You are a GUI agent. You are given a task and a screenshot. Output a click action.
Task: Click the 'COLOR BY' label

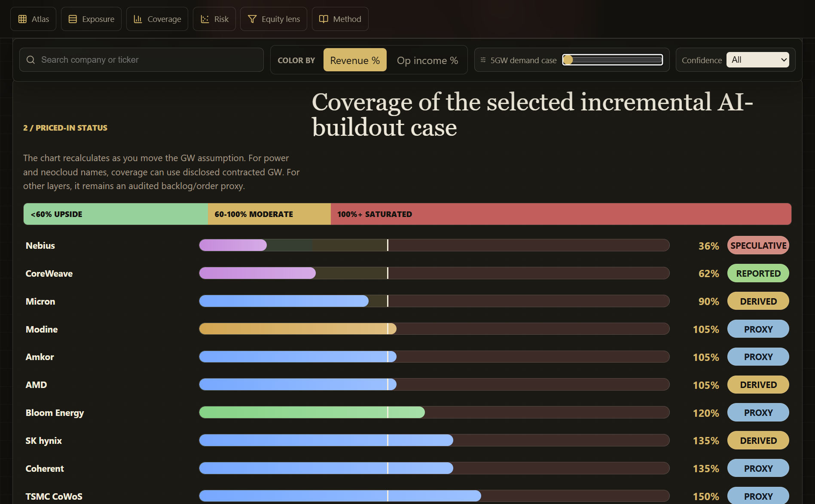(x=296, y=61)
